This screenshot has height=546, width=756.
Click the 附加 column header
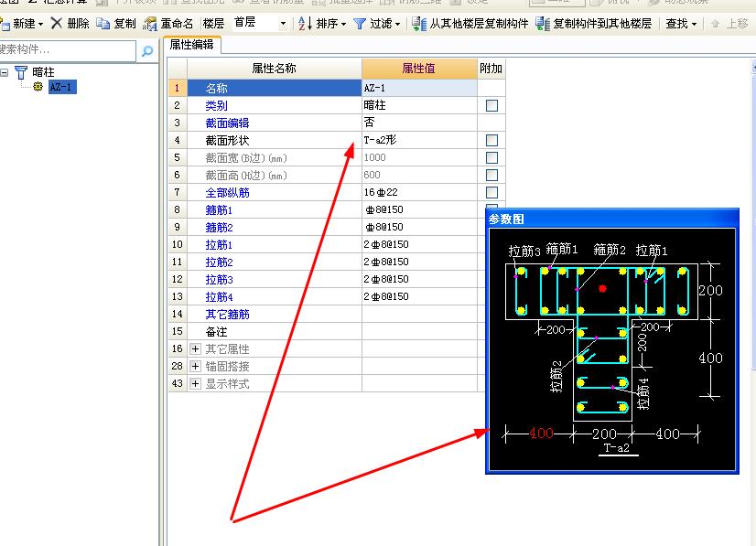491,69
